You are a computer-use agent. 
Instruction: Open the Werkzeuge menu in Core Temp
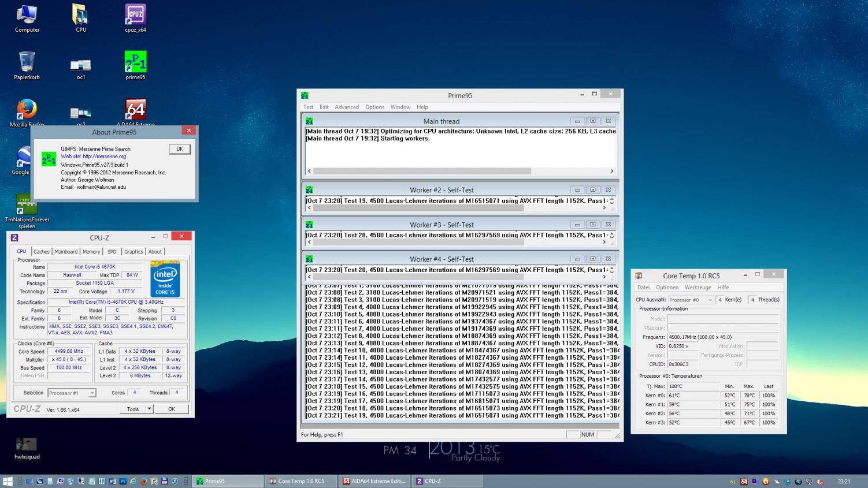point(698,287)
